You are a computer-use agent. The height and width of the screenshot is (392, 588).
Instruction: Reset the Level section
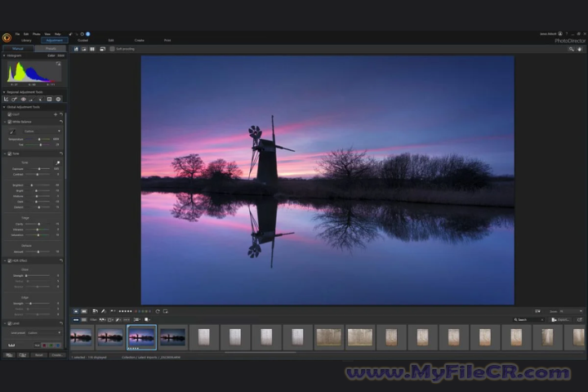(60, 323)
